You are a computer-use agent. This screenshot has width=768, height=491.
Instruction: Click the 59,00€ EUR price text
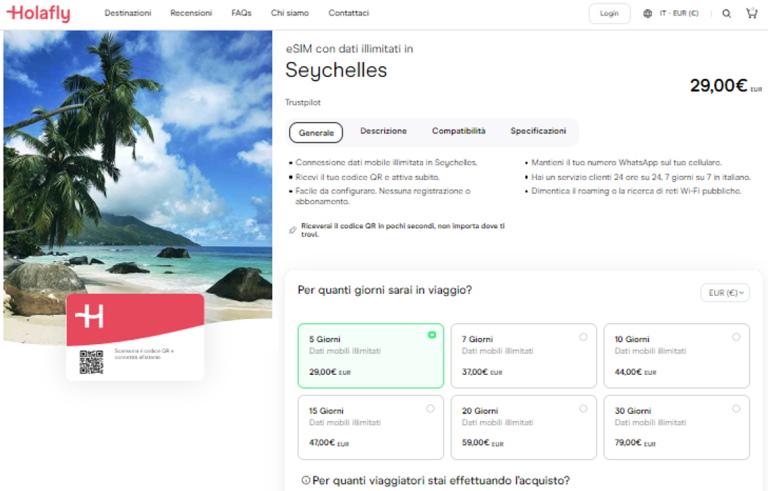(x=482, y=443)
